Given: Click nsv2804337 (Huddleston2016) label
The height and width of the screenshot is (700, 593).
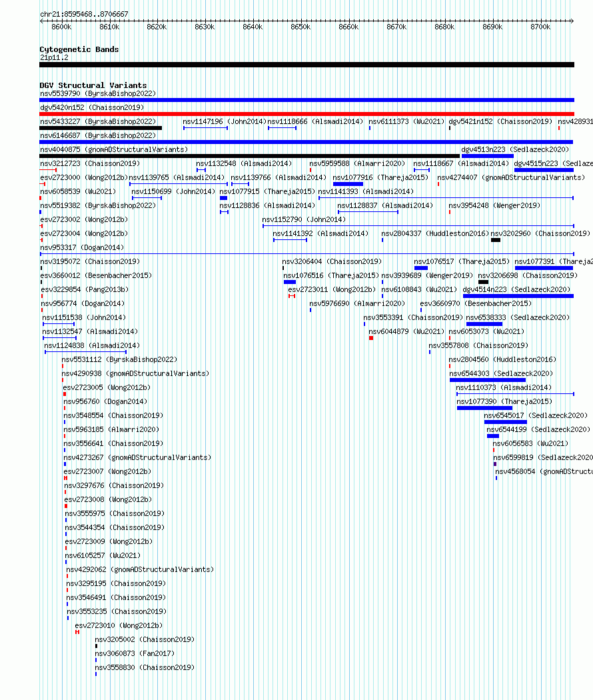Looking at the screenshot, I should click(435, 233).
